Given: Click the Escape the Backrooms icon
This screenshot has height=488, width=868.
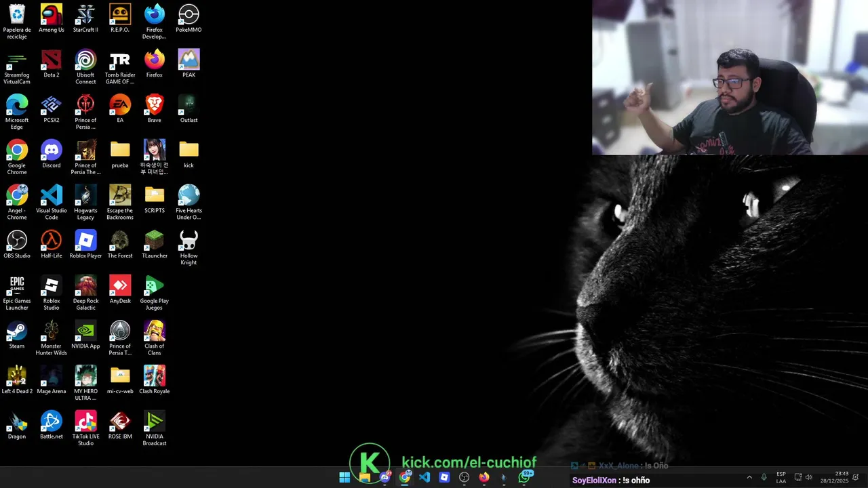Looking at the screenshot, I should point(120,202).
